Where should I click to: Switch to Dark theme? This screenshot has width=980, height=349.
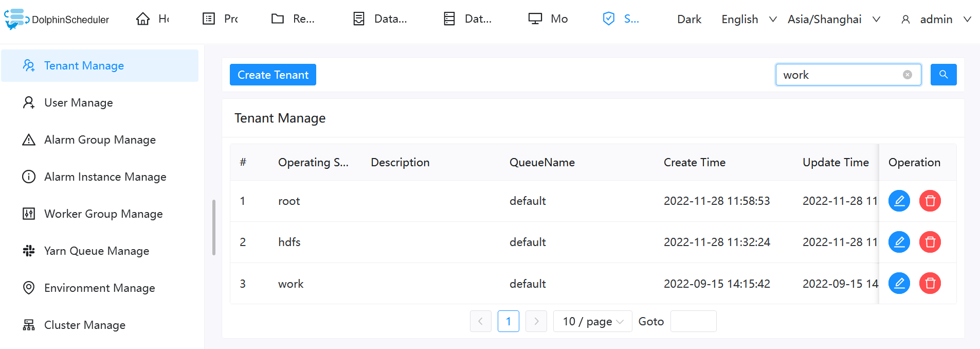tap(689, 20)
